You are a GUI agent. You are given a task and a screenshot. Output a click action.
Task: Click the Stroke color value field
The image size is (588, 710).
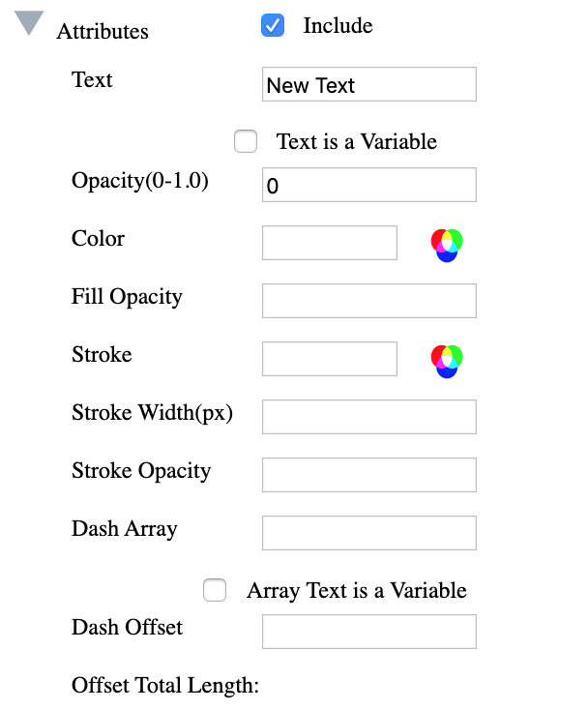coord(329,359)
